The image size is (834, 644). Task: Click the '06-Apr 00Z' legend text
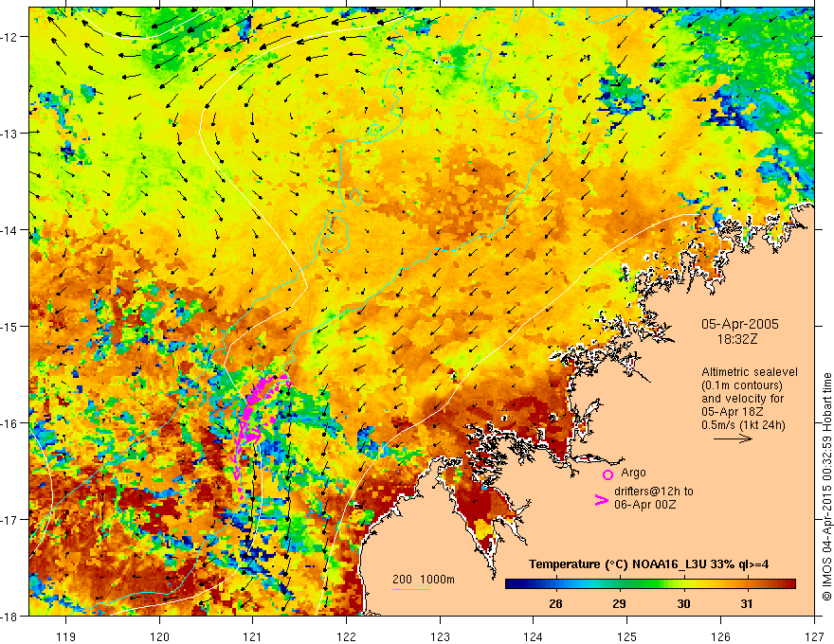click(x=645, y=504)
